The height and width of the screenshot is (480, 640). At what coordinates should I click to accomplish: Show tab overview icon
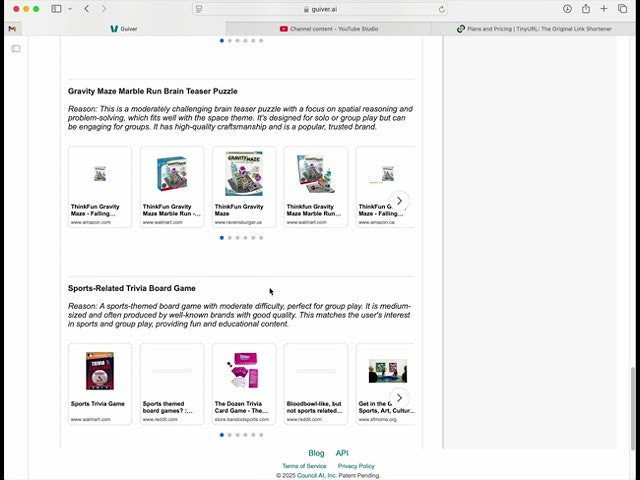coord(622,9)
